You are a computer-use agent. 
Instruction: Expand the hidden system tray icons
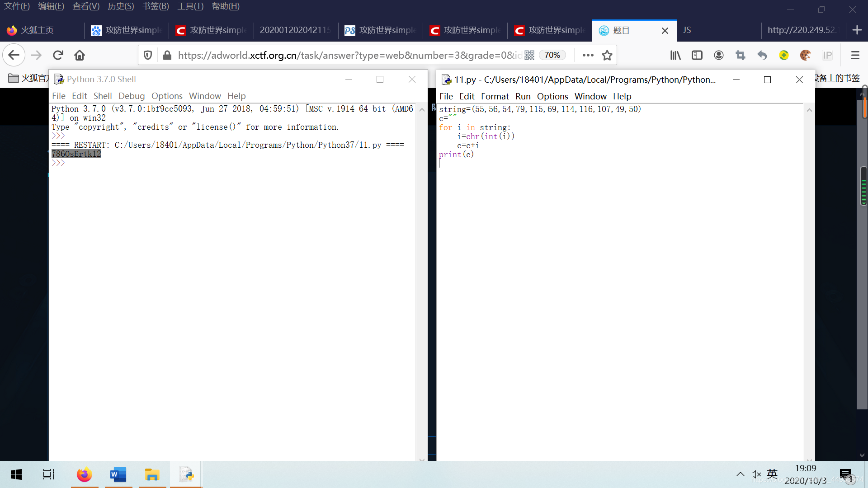[740, 474]
